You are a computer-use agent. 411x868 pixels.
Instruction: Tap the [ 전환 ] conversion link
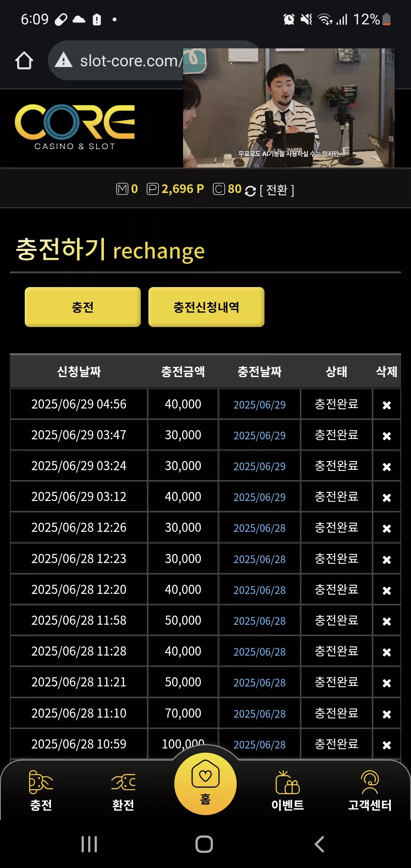[x=277, y=190]
